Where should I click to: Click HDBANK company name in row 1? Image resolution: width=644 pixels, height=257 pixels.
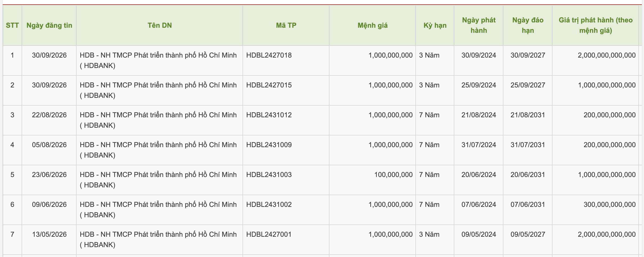click(158, 60)
